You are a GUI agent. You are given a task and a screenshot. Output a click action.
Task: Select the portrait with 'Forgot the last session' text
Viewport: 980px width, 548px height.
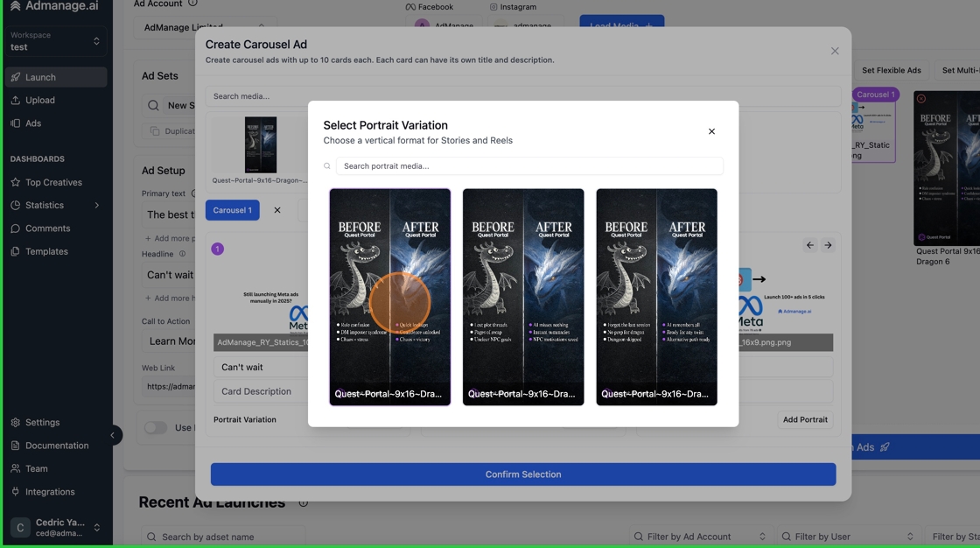(x=656, y=297)
